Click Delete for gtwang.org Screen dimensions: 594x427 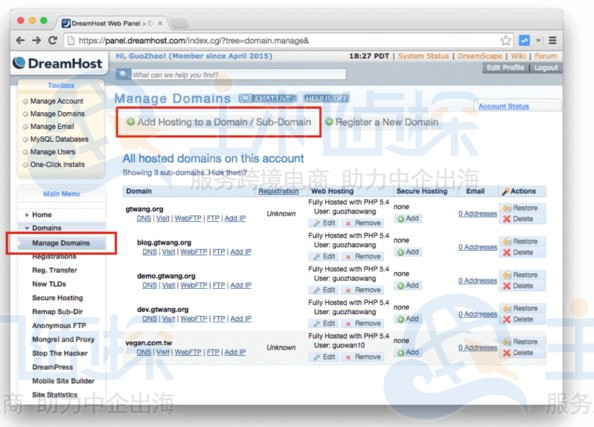(518, 219)
